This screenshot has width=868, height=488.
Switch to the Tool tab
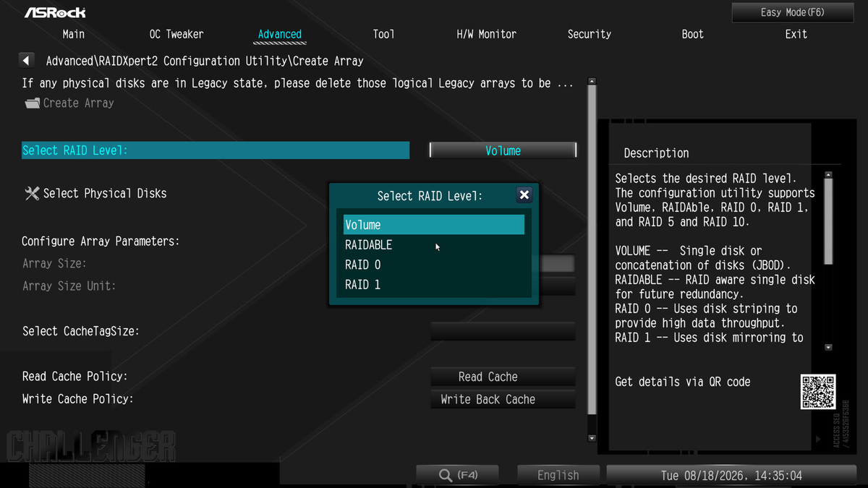(x=383, y=34)
